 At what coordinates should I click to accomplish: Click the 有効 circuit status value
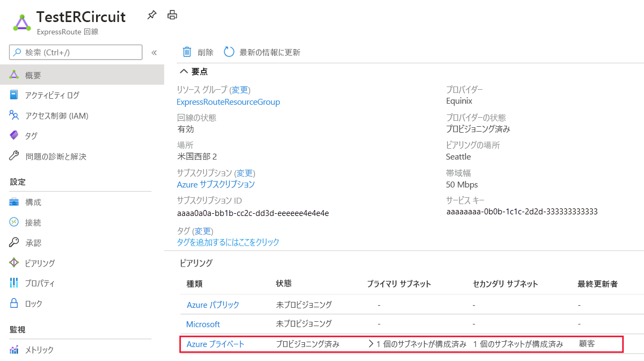(x=186, y=129)
